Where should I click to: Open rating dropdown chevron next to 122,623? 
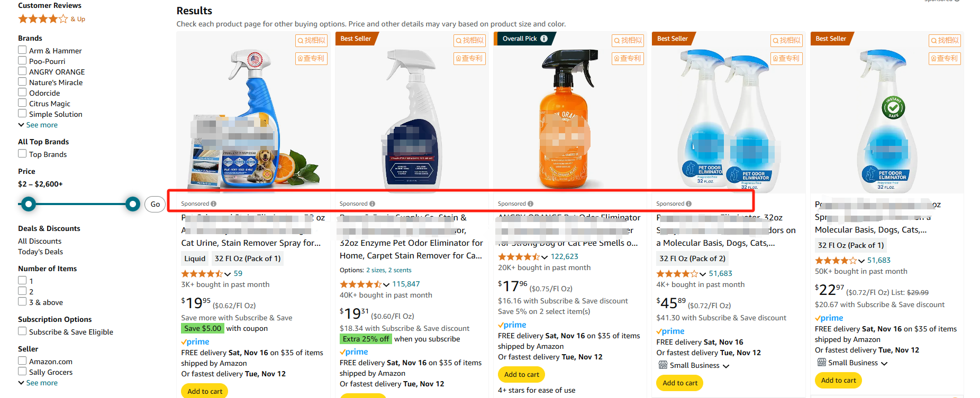pos(545,257)
